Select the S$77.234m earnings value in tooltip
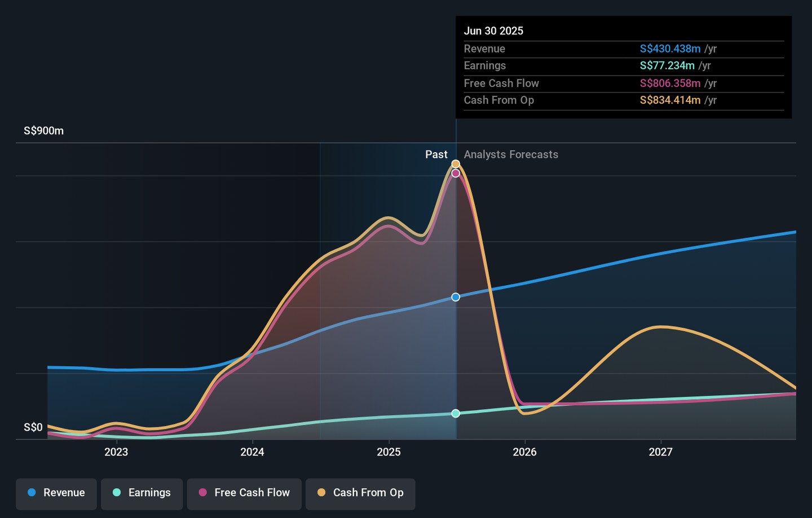 pos(667,66)
